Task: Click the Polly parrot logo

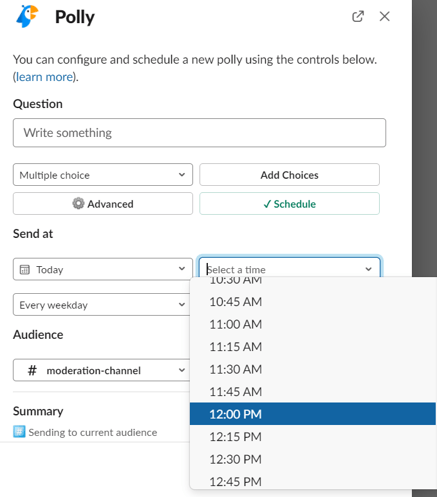Action: click(28, 16)
